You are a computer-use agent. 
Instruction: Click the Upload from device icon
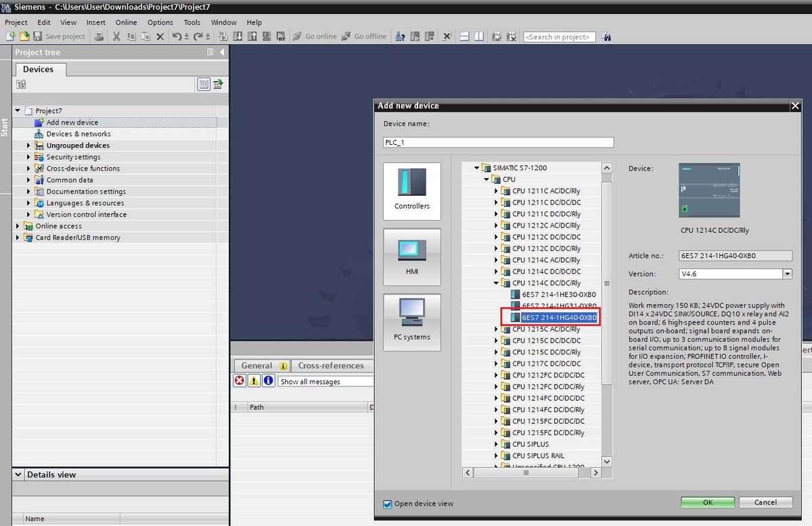[252, 37]
